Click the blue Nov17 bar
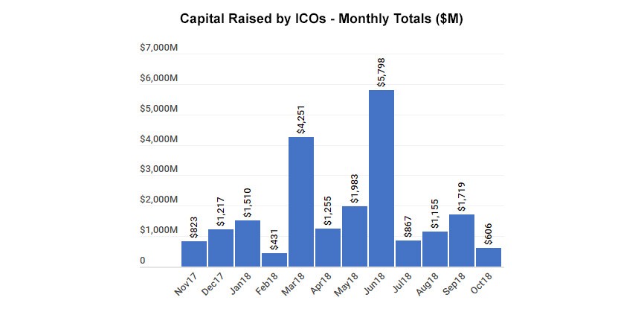Viewport: 644px width, 309px height. point(193,253)
